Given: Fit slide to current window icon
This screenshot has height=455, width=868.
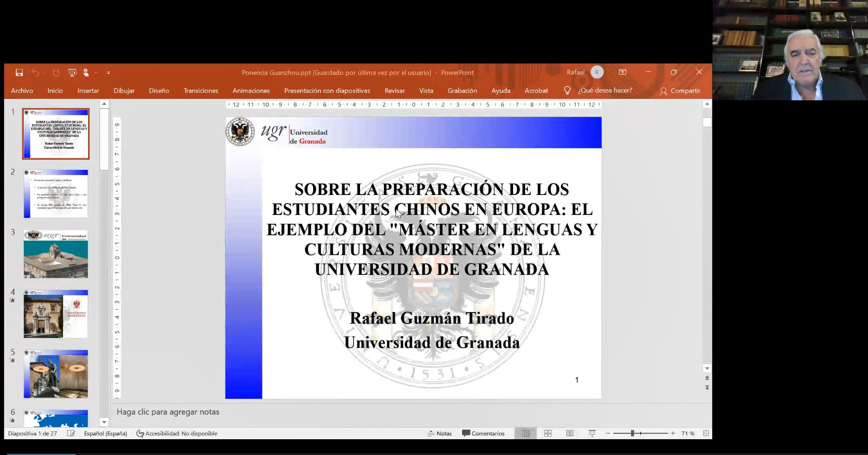Looking at the screenshot, I should [706, 433].
